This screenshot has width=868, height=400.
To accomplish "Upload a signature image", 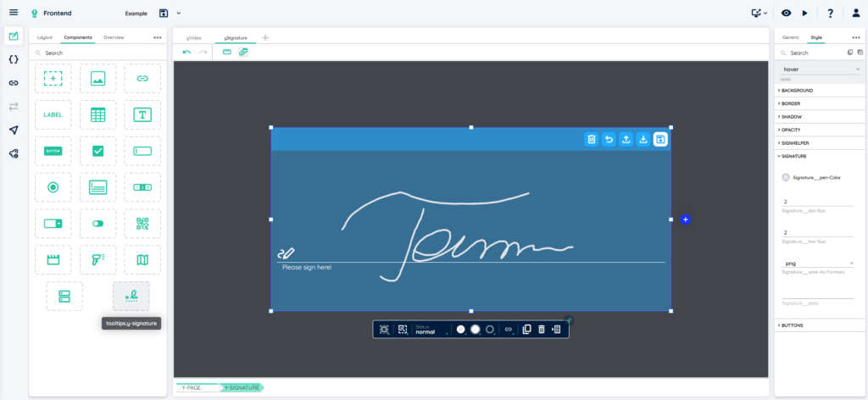I will (626, 140).
